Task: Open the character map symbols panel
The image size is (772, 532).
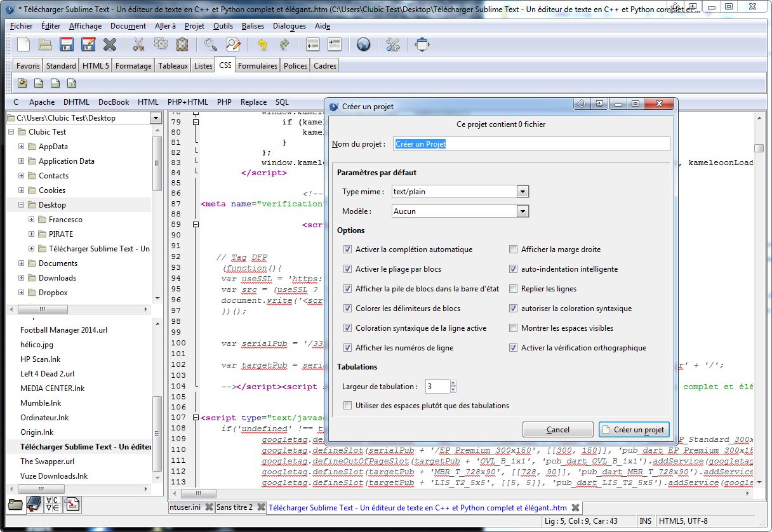Action: point(53,505)
